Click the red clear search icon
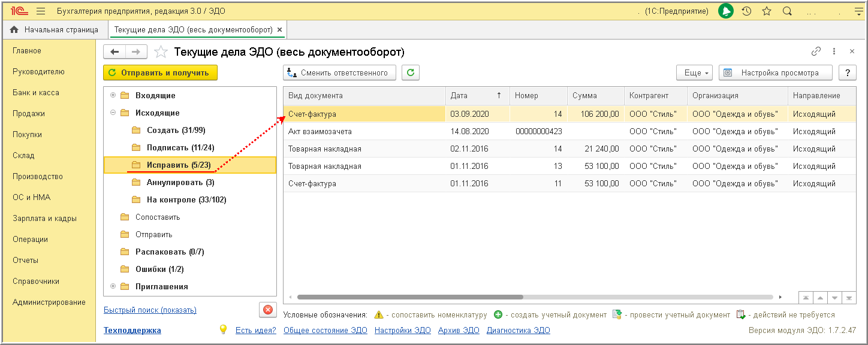Screen dimensions: 868x345 pyautogui.click(x=268, y=310)
